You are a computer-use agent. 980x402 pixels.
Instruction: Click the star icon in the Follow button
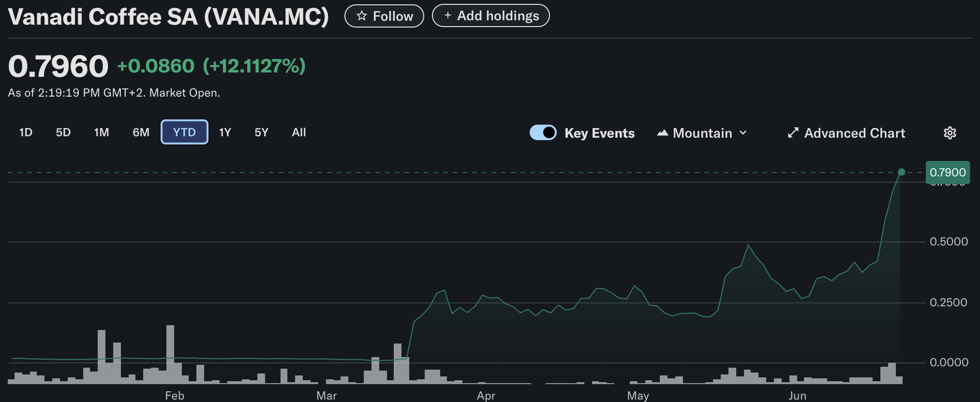click(x=361, y=16)
